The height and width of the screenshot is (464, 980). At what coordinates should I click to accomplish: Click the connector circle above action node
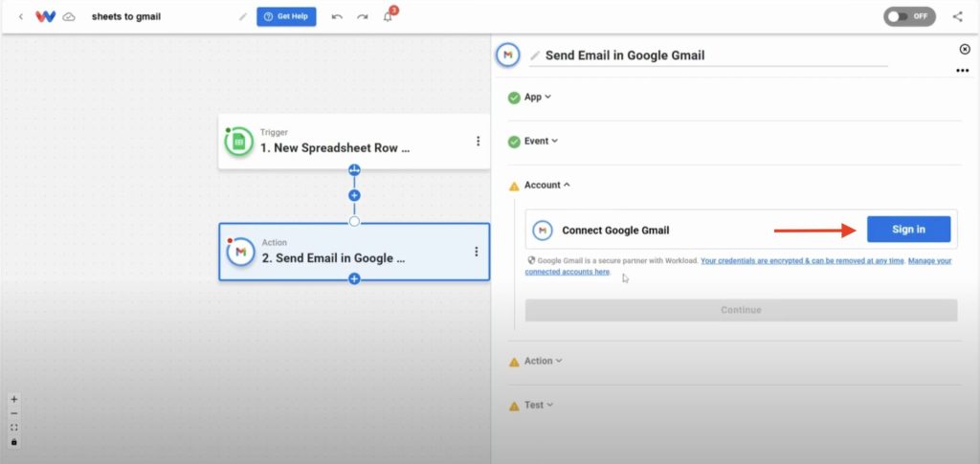(x=354, y=221)
